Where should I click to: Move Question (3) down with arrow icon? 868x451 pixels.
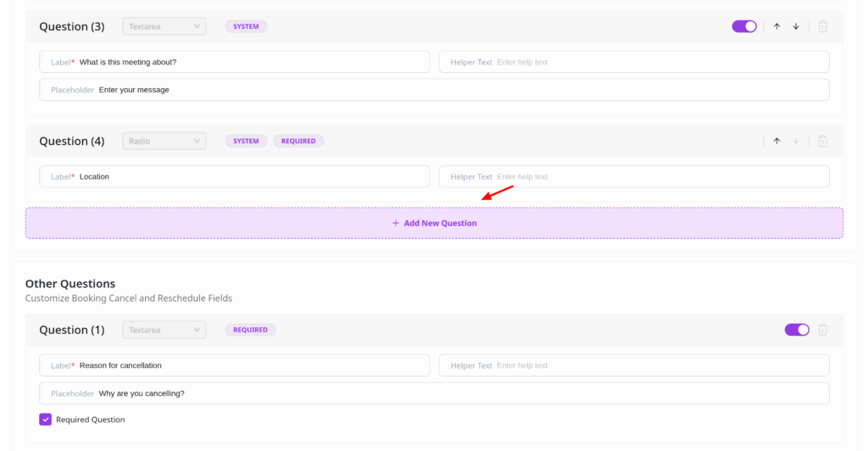coord(796,26)
